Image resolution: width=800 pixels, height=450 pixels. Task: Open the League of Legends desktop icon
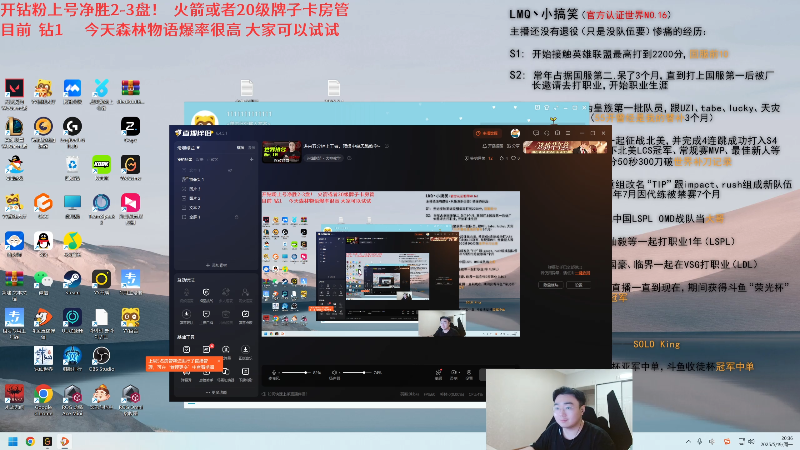point(14,127)
